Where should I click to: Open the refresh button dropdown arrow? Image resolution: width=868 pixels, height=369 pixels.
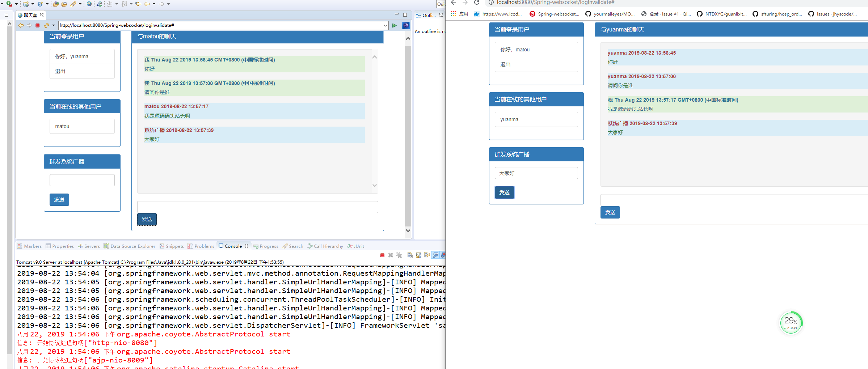point(53,25)
